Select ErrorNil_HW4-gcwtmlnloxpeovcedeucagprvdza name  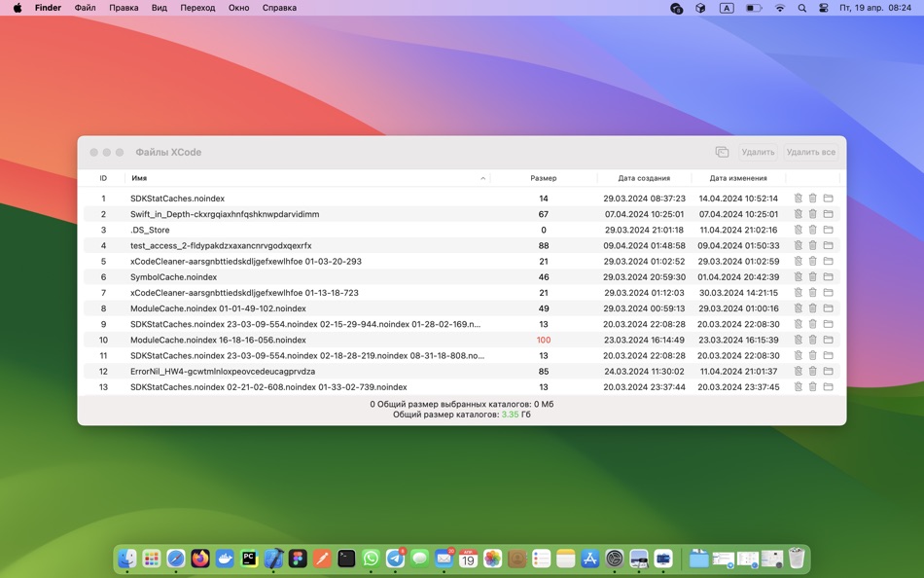[223, 372]
